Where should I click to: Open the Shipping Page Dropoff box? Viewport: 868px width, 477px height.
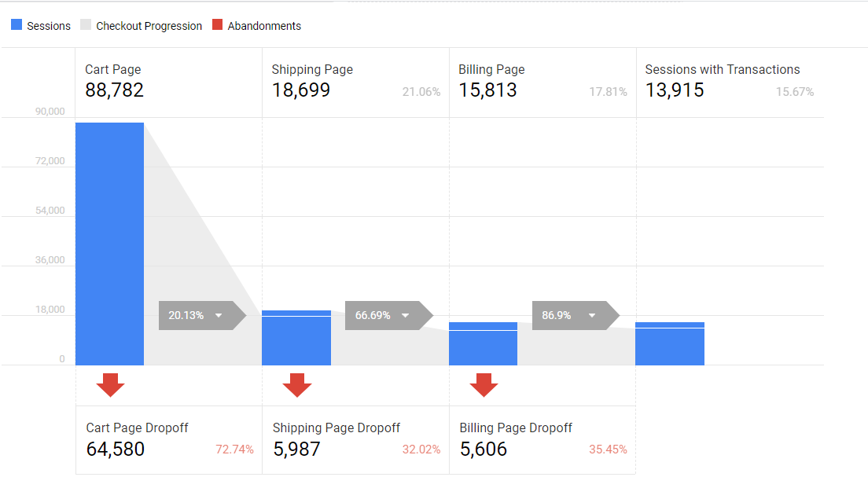coord(355,440)
